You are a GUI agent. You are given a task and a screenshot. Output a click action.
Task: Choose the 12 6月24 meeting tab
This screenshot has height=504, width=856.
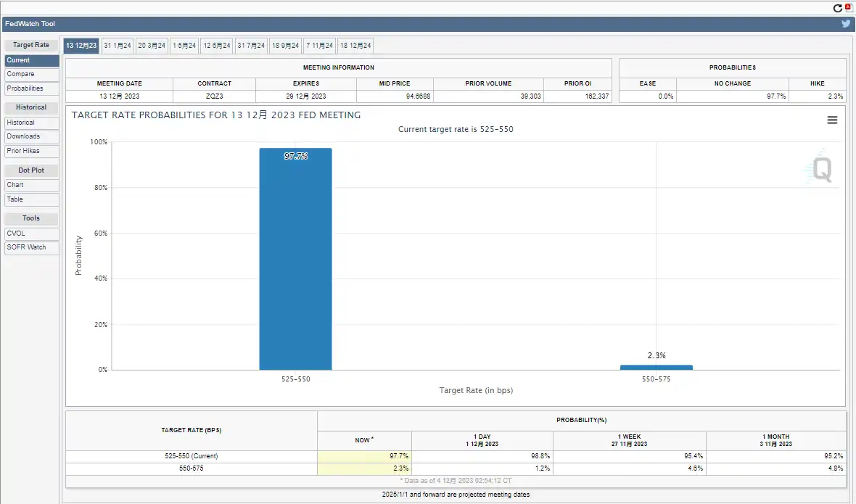pyautogui.click(x=217, y=46)
